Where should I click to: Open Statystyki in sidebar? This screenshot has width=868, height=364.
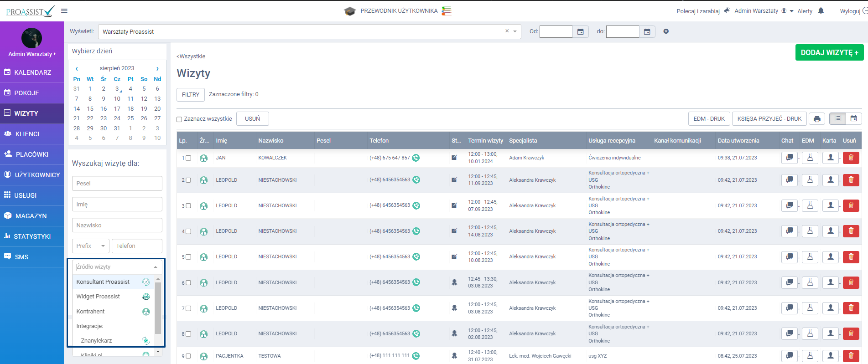(32, 236)
